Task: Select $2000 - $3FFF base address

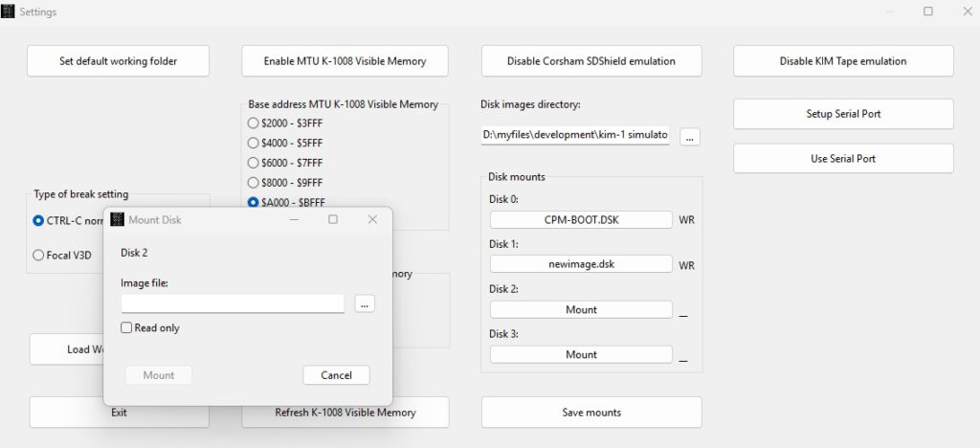Action: click(254, 123)
